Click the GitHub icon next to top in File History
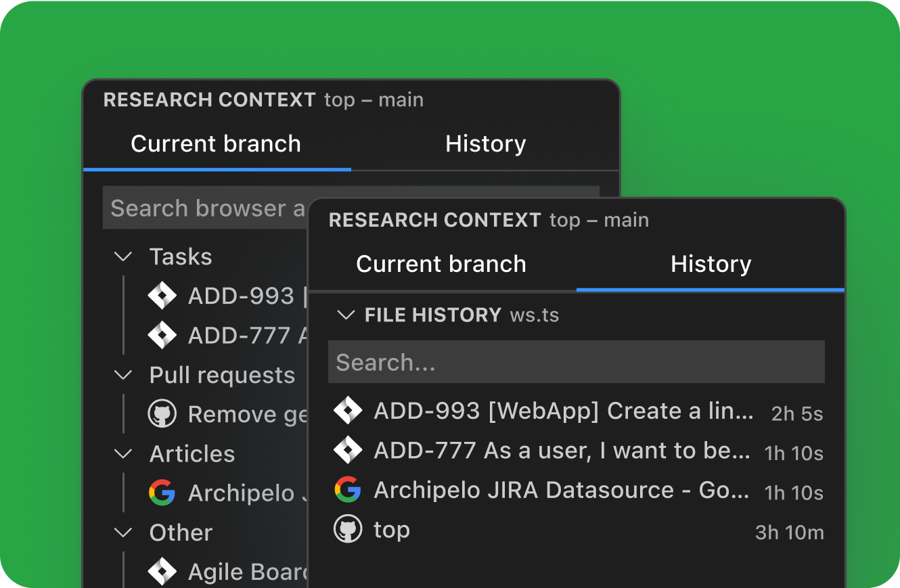This screenshot has height=588, width=900. (348, 529)
